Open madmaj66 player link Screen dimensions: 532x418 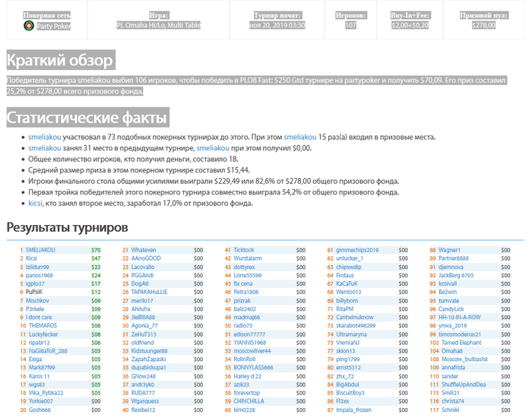247,317
